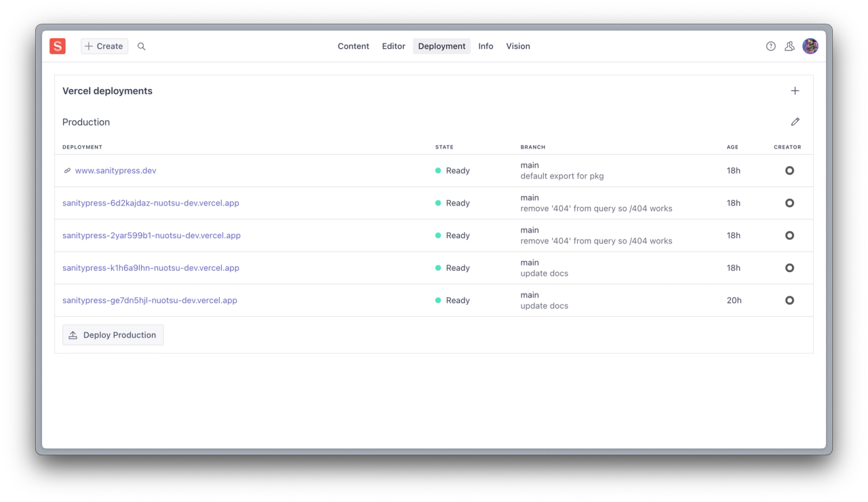
Task: Click link icon beside www.sanitypress.dev
Action: (x=67, y=171)
